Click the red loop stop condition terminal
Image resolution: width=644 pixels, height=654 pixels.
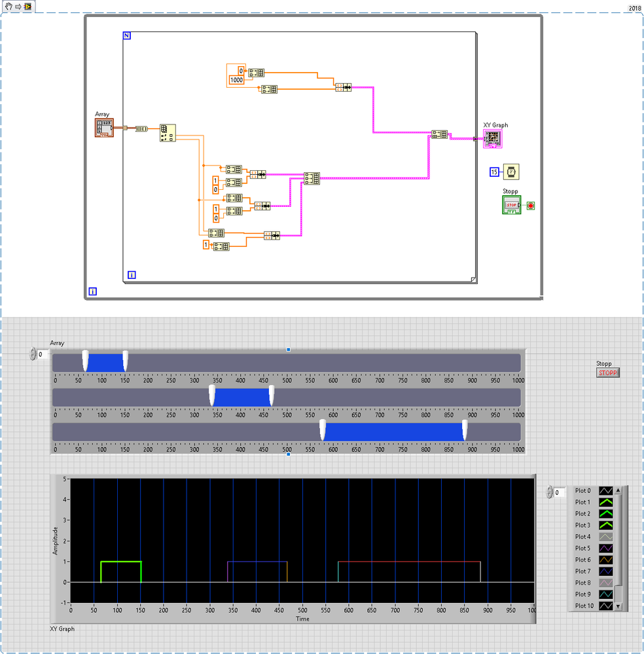click(531, 206)
